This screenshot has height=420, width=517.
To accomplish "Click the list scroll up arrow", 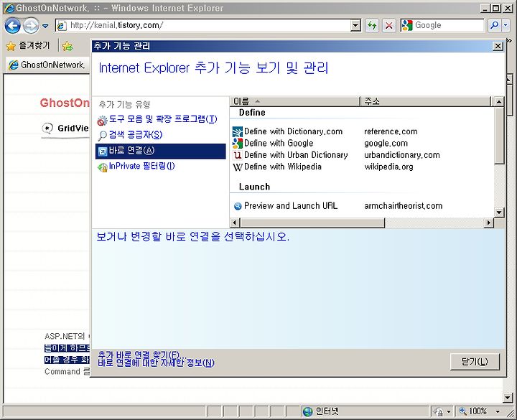I will click(x=499, y=101).
